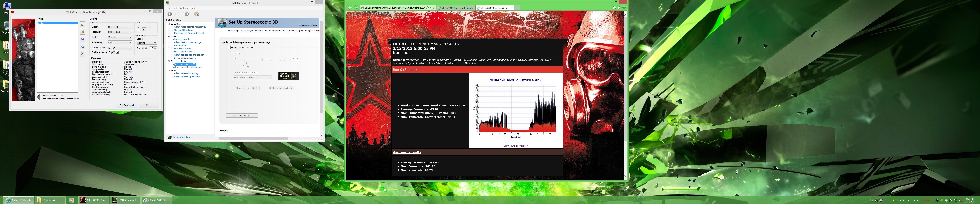Open the Scene dropdown showing Frontline
The width and height of the screenshot is (980, 204).
pyautogui.click(x=146, y=43)
